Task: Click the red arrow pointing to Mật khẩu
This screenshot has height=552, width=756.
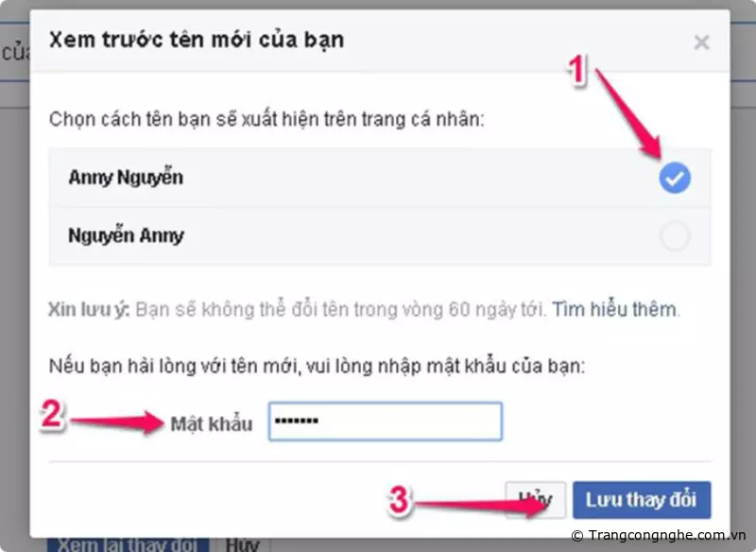Action: click(x=117, y=423)
